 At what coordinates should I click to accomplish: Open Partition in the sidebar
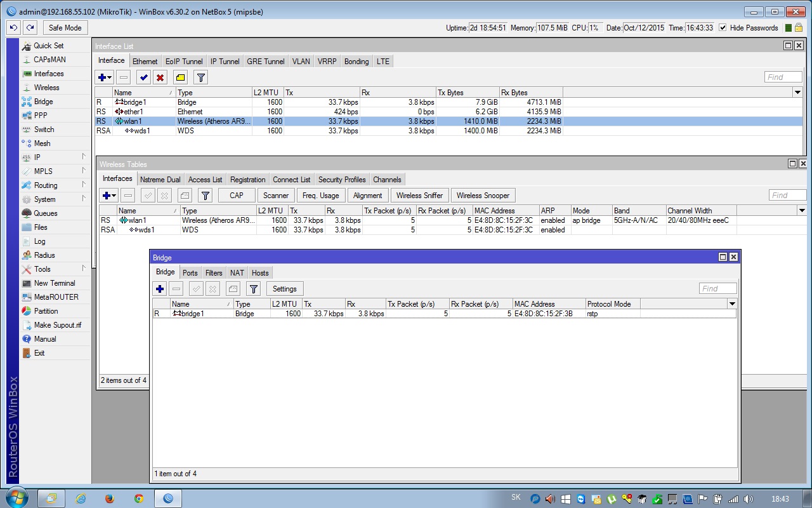tap(46, 311)
